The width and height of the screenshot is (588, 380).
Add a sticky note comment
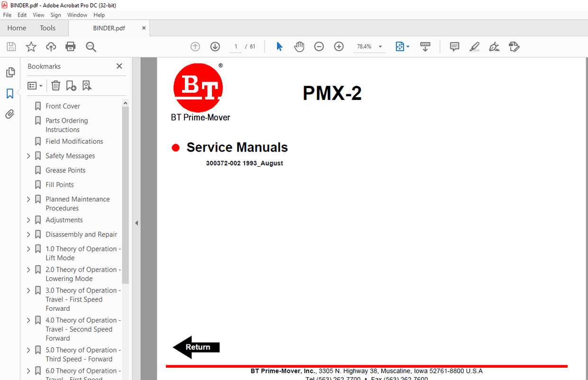coord(454,46)
